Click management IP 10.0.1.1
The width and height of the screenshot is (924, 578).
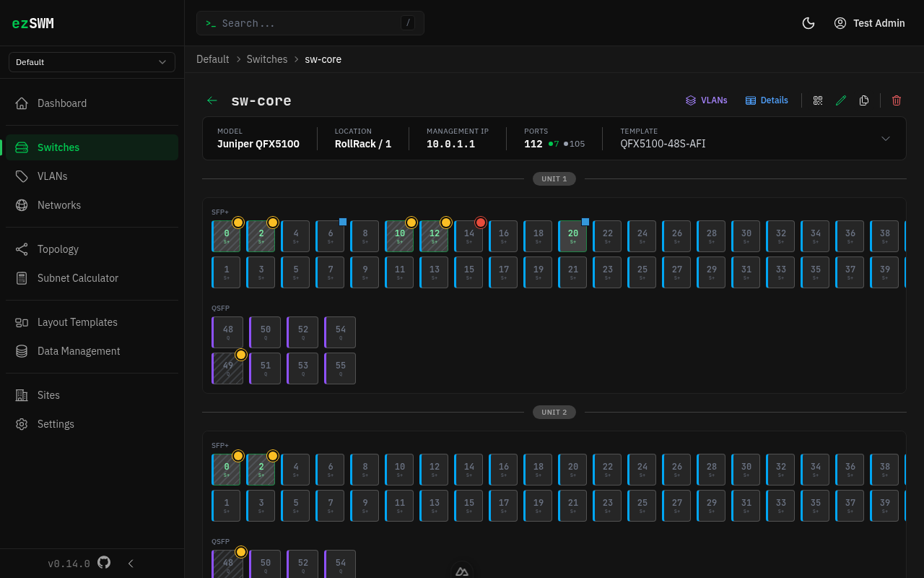(450, 144)
